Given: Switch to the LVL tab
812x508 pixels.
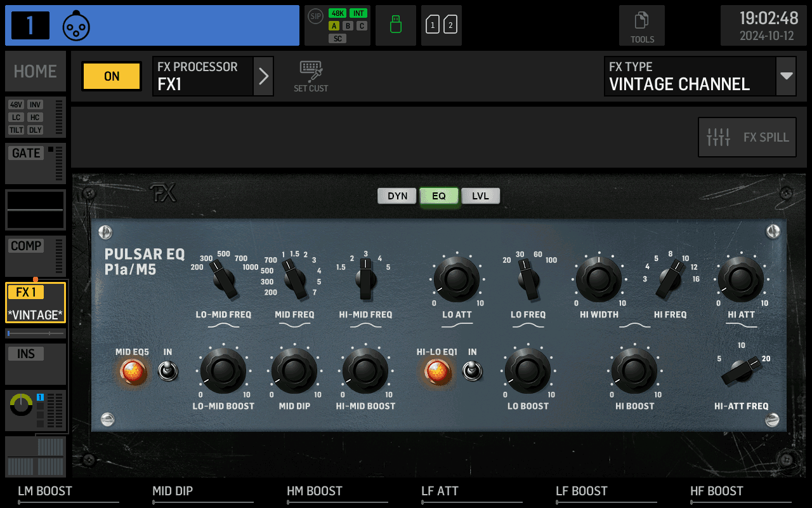Looking at the screenshot, I should pyautogui.click(x=481, y=196).
